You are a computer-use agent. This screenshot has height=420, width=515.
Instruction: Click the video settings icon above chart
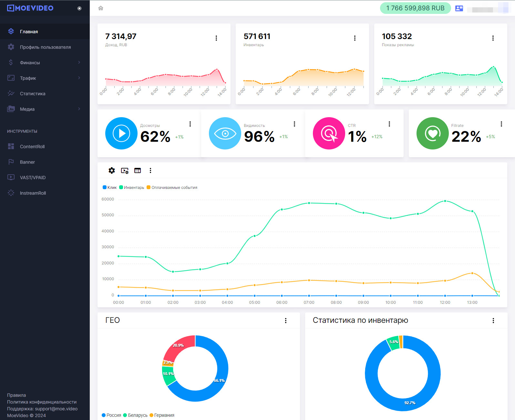tap(125, 171)
